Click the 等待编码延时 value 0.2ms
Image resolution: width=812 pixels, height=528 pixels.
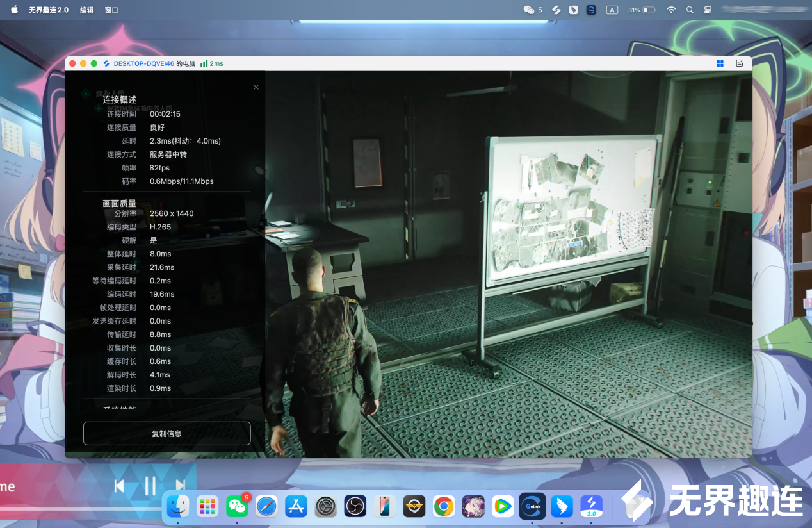pyautogui.click(x=160, y=281)
